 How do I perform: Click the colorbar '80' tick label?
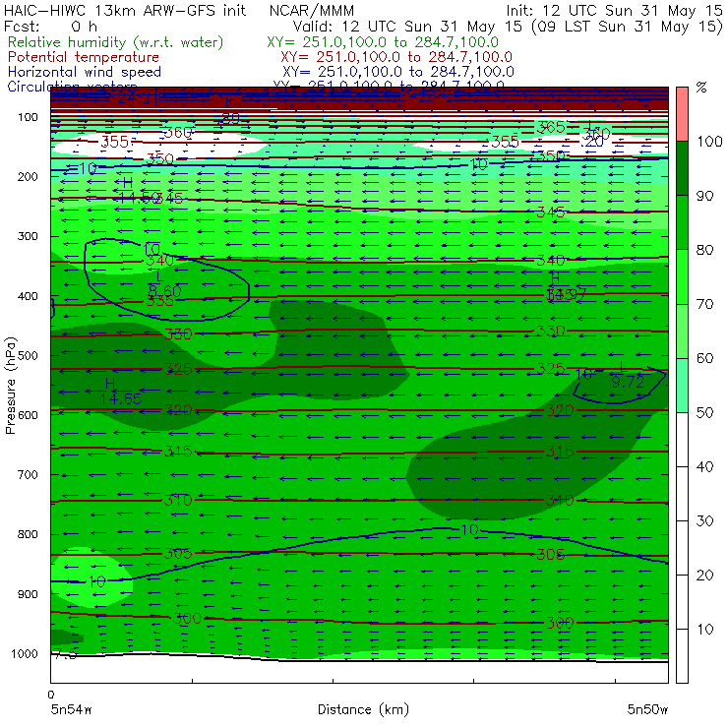point(704,250)
